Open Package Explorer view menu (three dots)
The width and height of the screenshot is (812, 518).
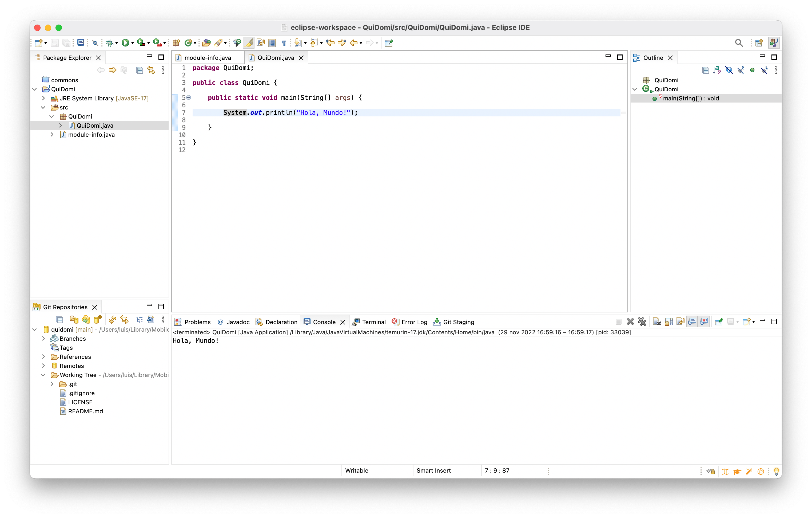pos(163,70)
